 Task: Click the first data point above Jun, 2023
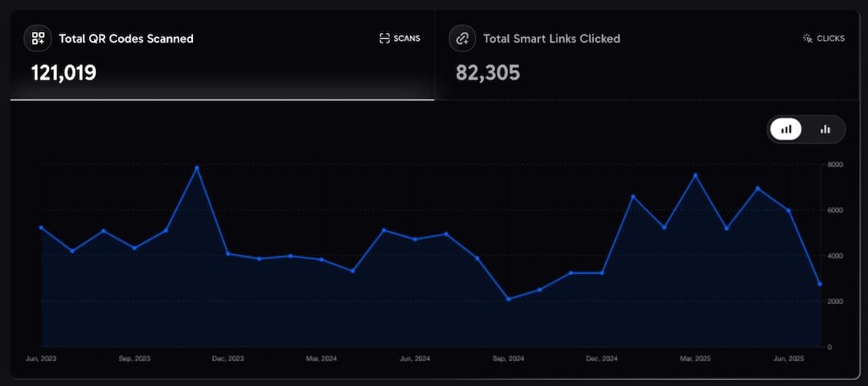(x=41, y=228)
